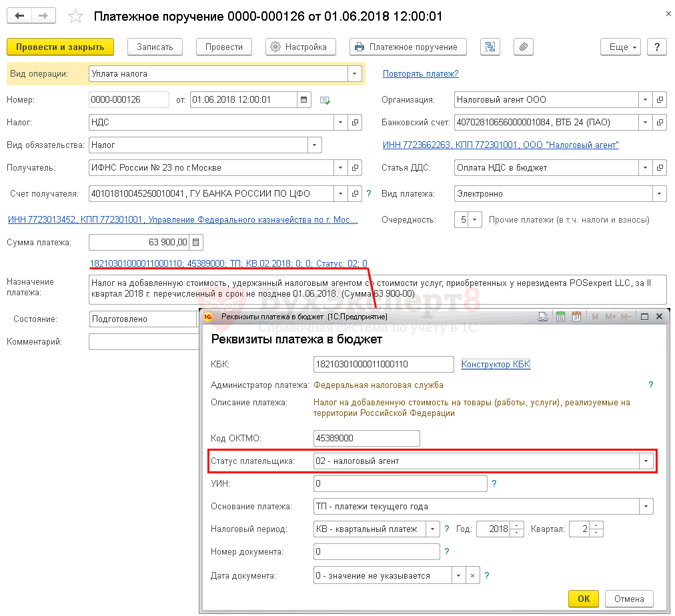Open the Еще menu

(x=620, y=47)
